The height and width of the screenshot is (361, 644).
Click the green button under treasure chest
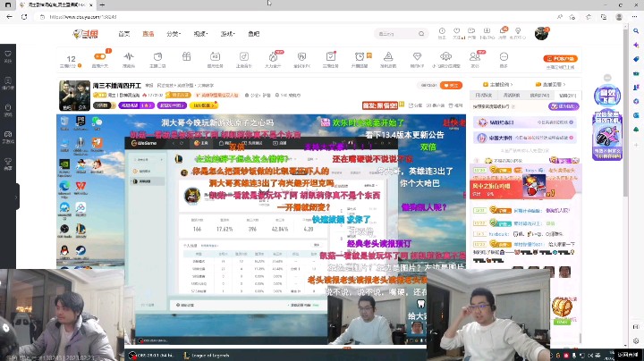(x=562, y=322)
